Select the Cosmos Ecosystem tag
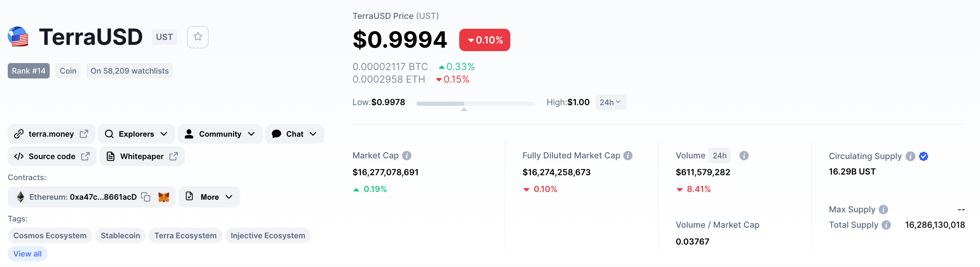The width and height of the screenshot is (980, 267). (50, 235)
